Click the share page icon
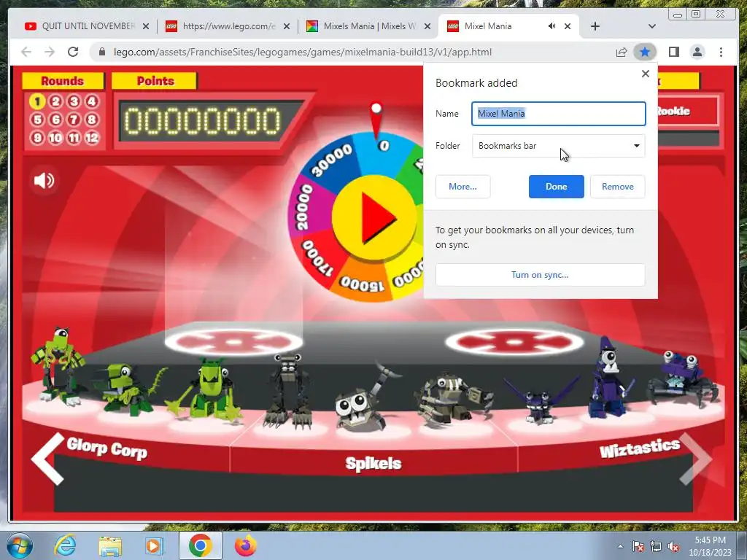Viewport: 747px width, 560px height. 622,52
